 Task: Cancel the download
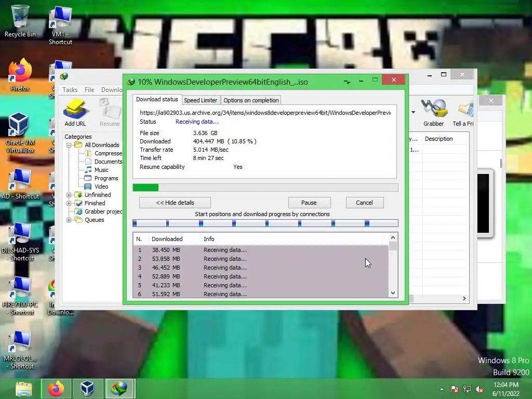coord(364,203)
